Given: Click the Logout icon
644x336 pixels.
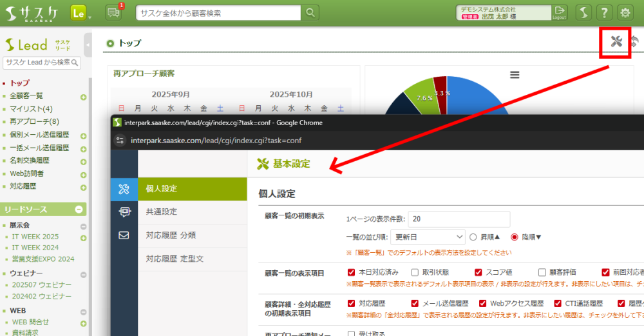Looking at the screenshot, I should click(x=559, y=12).
